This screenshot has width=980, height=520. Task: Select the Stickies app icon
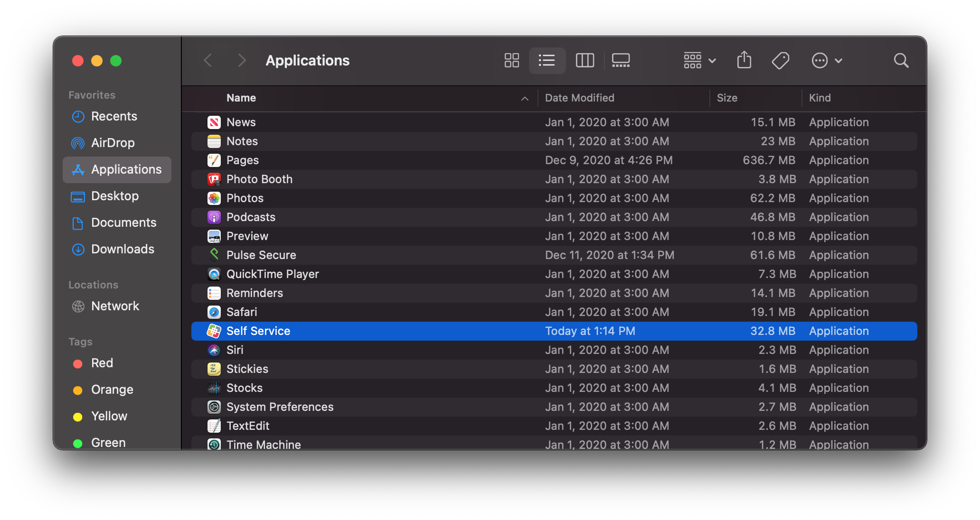click(x=214, y=369)
